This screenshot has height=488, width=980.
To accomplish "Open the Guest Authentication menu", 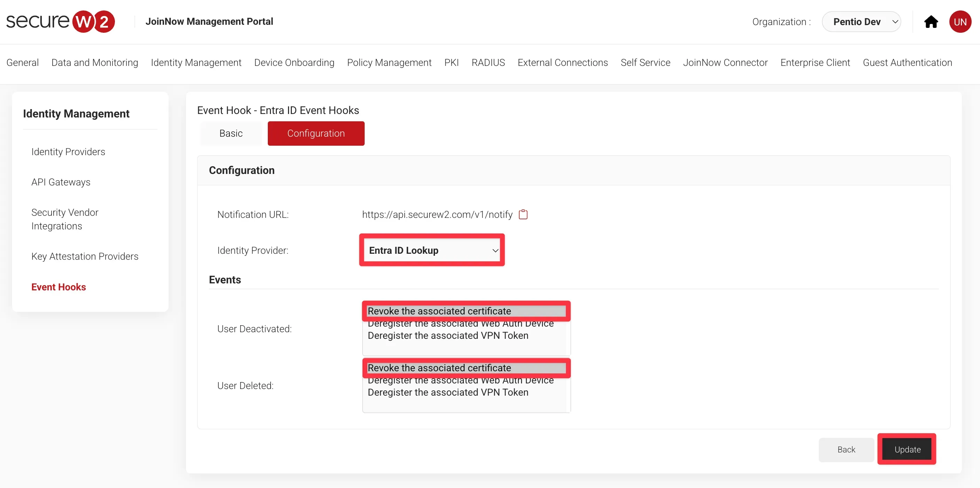I will 907,62.
